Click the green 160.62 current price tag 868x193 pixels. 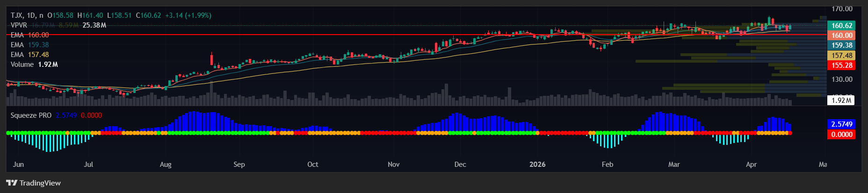[841, 26]
